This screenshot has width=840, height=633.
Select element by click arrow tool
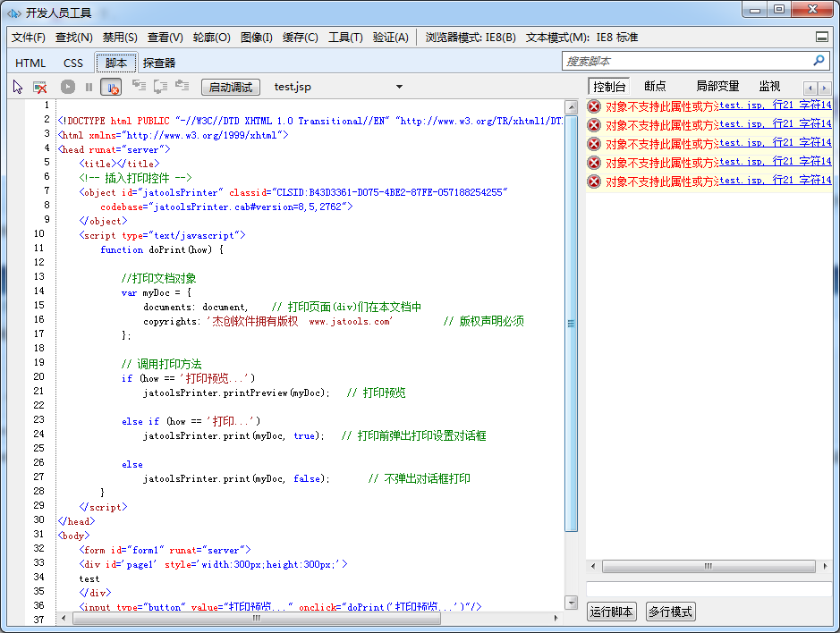[x=18, y=87]
